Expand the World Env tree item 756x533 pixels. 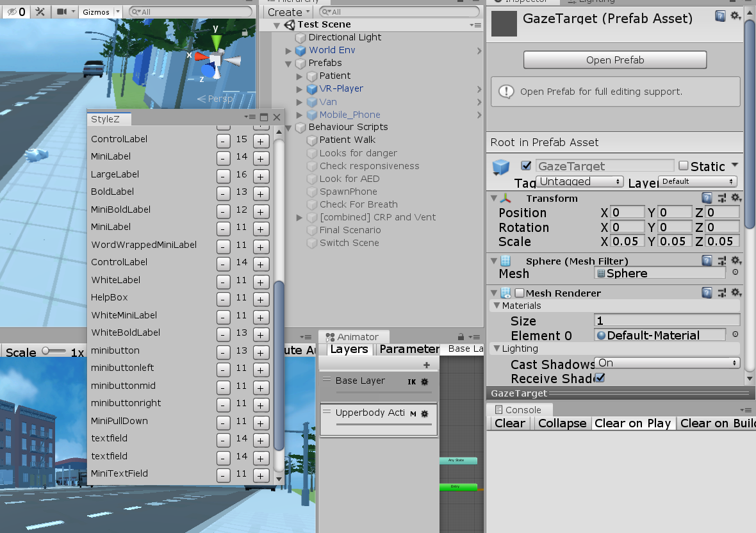pos(288,51)
